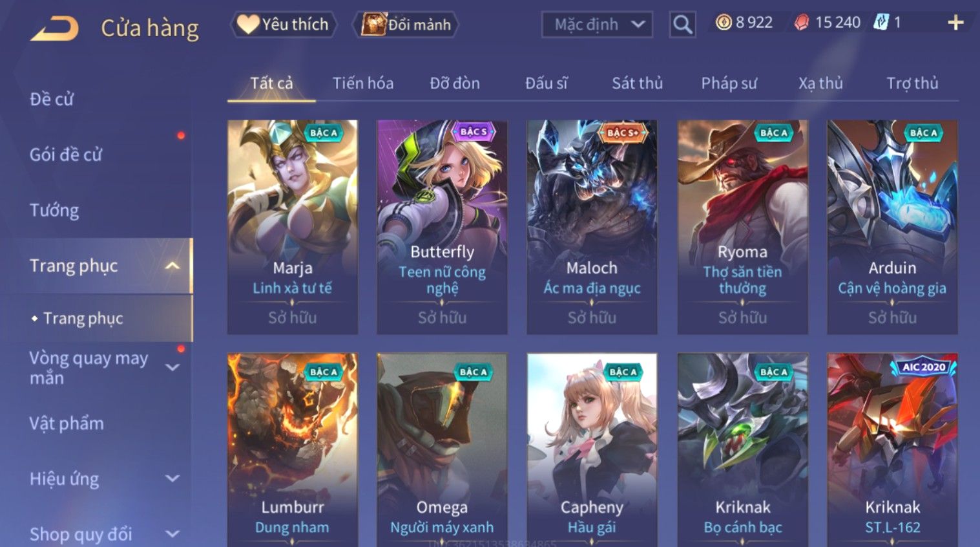Select the Pháp sư tab
Screen dimensions: 980x547
pyautogui.click(x=729, y=83)
